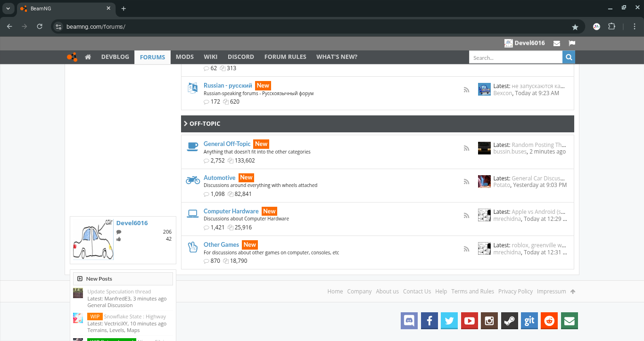Open the Instagram social icon
The height and width of the screenshot is (341, 644).
pyautogui.click(x=489, y=321)
